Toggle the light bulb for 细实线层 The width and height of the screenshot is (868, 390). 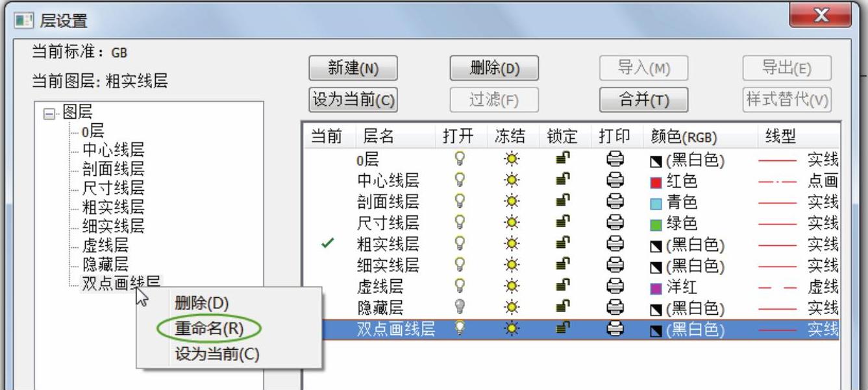click(x=460, y=265)
